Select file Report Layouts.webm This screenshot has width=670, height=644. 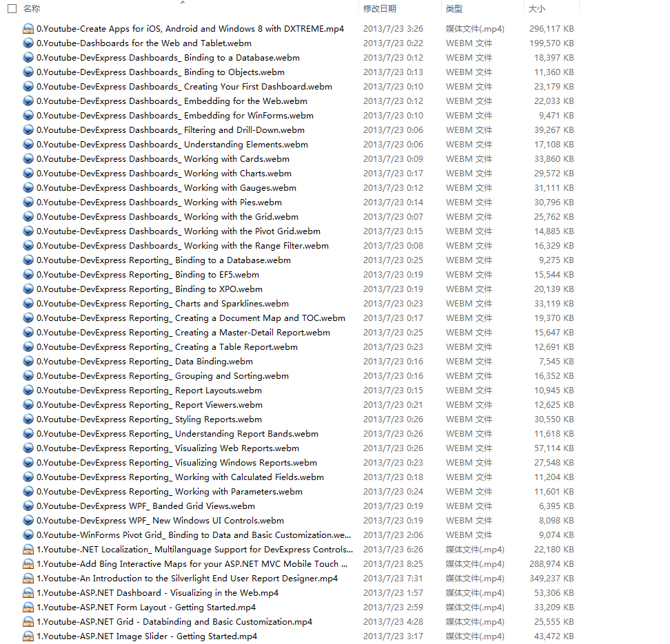[149, 391]
